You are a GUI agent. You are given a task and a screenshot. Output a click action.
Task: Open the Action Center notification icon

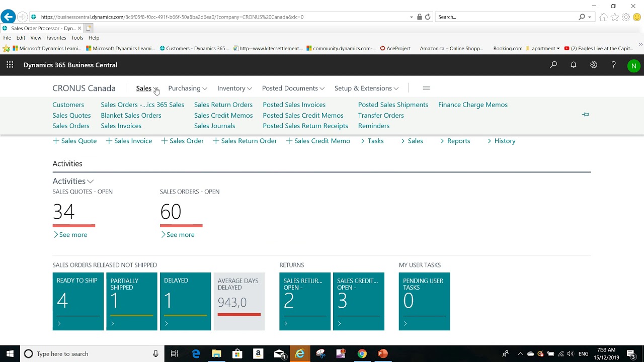coord(631,354)
